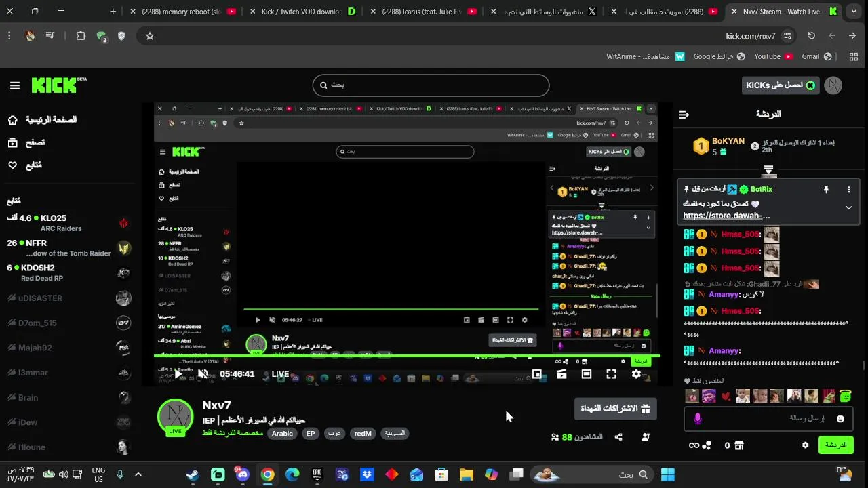Send message with the green chat button
The image size is (868, 488).
coord(836,445)
